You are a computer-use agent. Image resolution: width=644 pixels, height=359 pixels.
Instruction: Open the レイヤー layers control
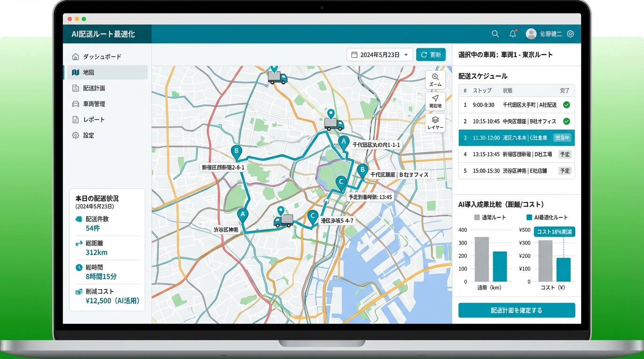click(435, 122)
